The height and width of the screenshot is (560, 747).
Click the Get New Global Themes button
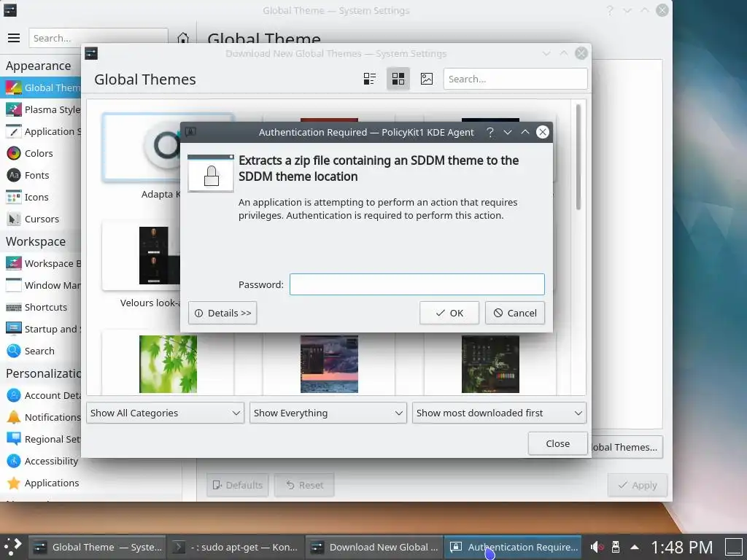625,447
